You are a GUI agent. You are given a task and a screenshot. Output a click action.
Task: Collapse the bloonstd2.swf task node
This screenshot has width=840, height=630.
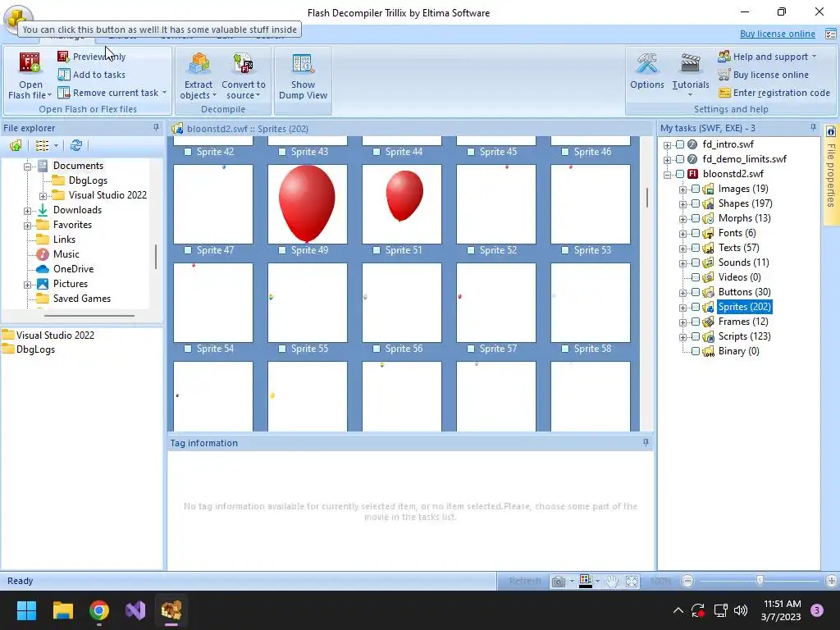pos(668,175)
